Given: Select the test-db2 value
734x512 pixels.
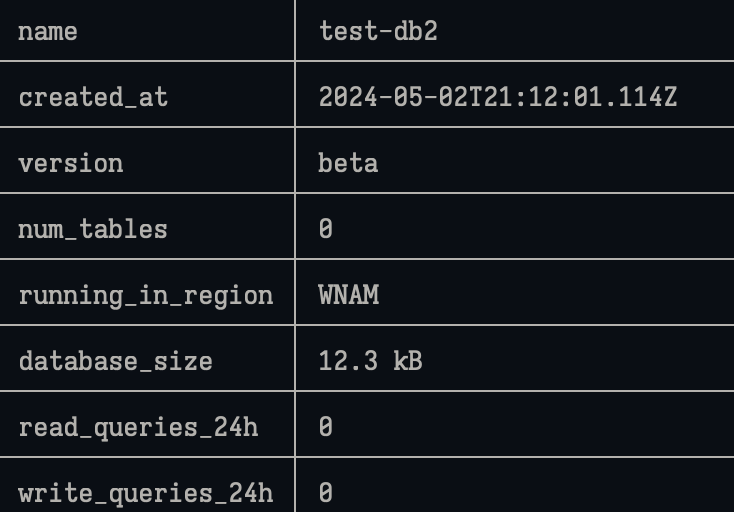Looking at the screenshot, I should [378, 31].
